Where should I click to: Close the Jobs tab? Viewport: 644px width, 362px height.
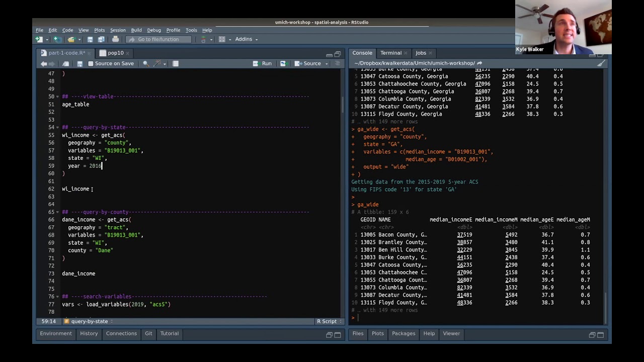431,53
